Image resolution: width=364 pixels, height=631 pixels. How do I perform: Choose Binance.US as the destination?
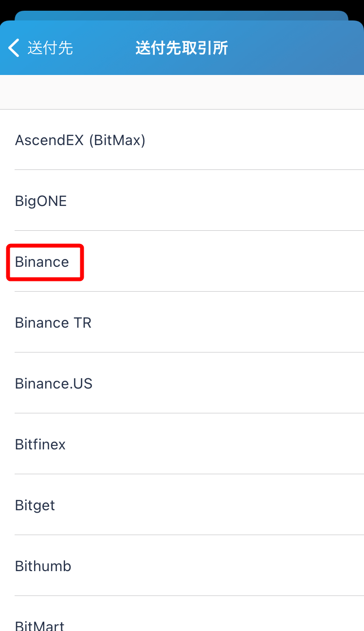pyautogui.click(x=54, y=384)
